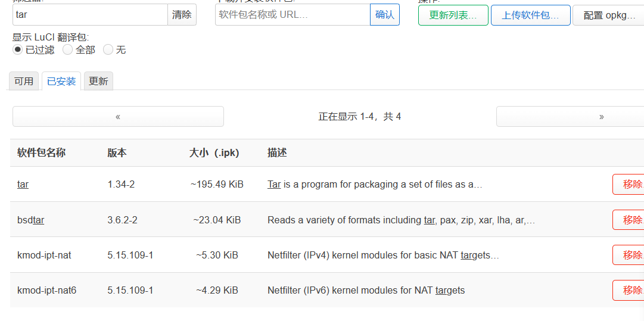644x321 pixels.
Task: Click version 1.34-2
Action: tap(121, 184)
